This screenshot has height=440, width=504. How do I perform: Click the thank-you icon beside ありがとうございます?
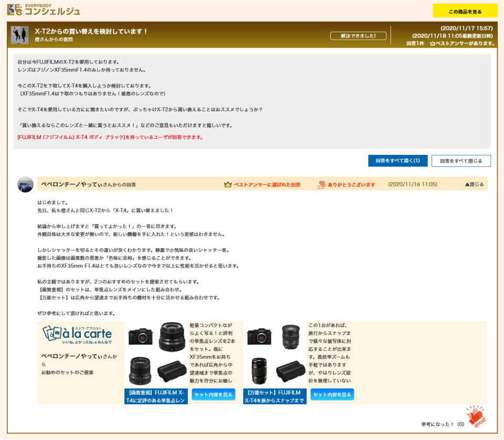(321, 184)
